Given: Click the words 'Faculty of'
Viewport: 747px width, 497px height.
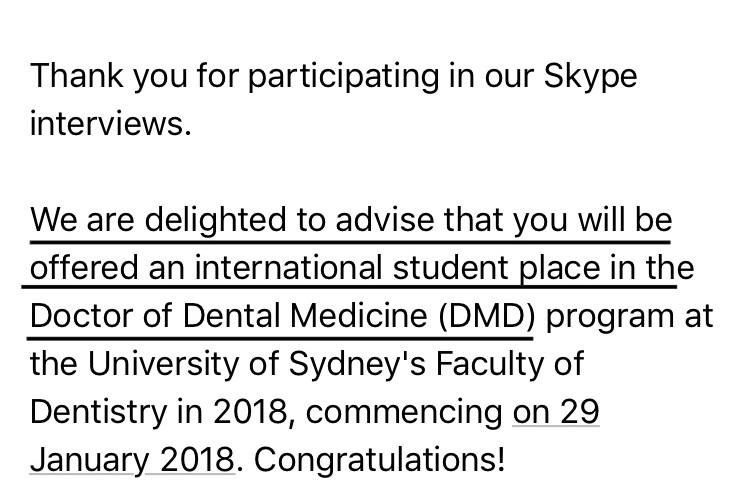Looking at the screenshot, I should click(509, 364).
